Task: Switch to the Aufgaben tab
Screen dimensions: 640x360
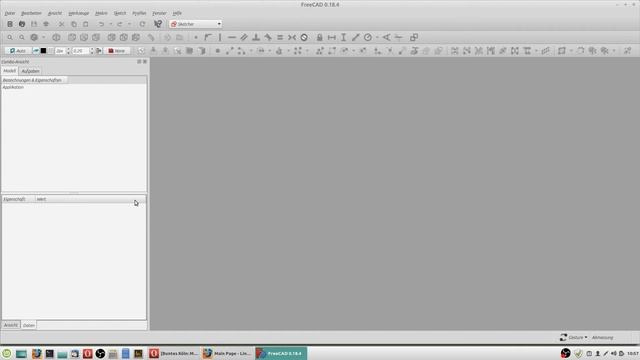Action: coord(31,71)
